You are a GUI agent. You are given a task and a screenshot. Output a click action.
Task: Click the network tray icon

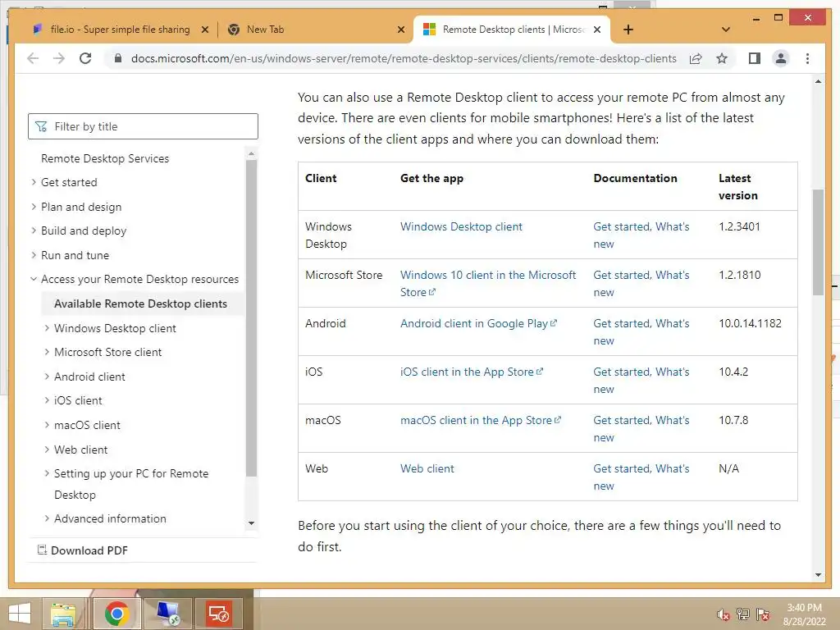743,614
